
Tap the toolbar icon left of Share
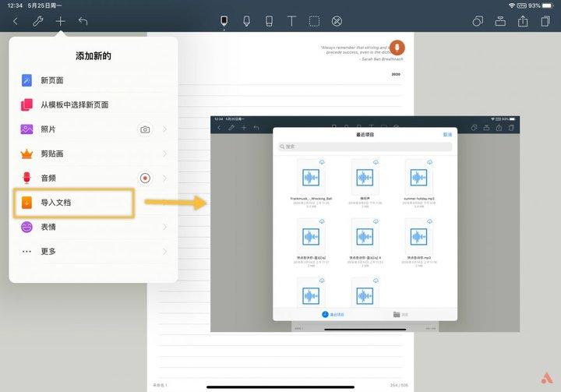pyautogui.click(x=500, y=21)
